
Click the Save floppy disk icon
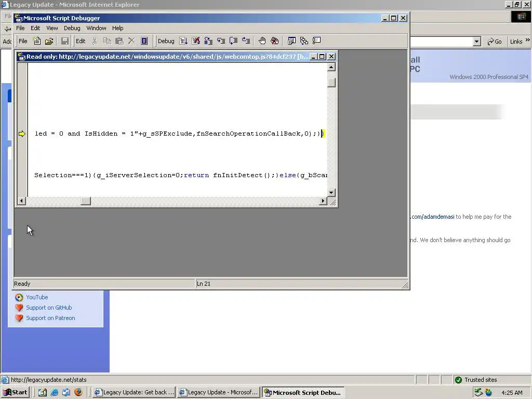65,41
